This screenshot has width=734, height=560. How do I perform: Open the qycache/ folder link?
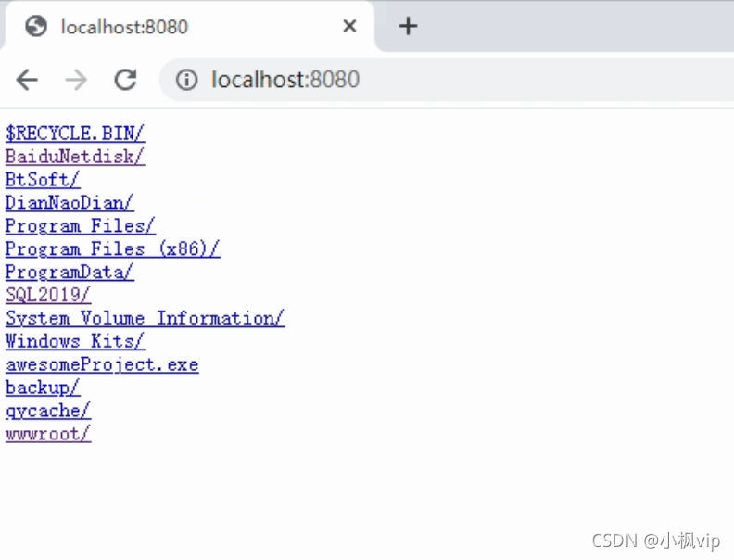click(48, 411)
